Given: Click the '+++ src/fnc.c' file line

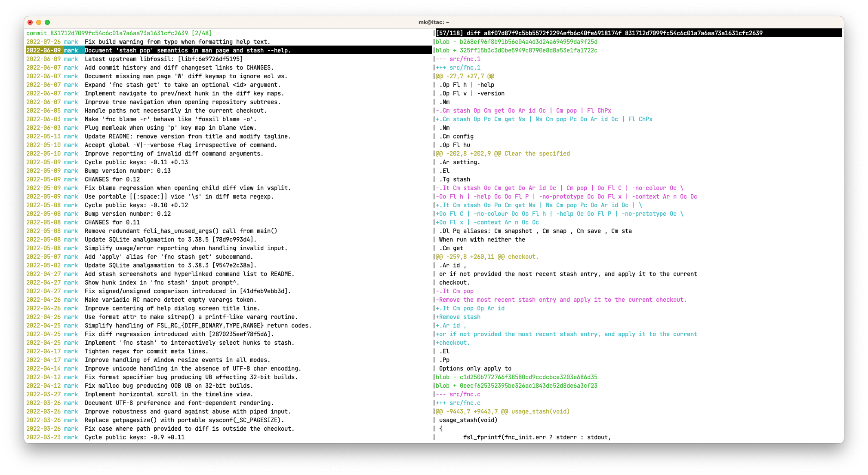Looking at the screenshot, I should 458,403.
